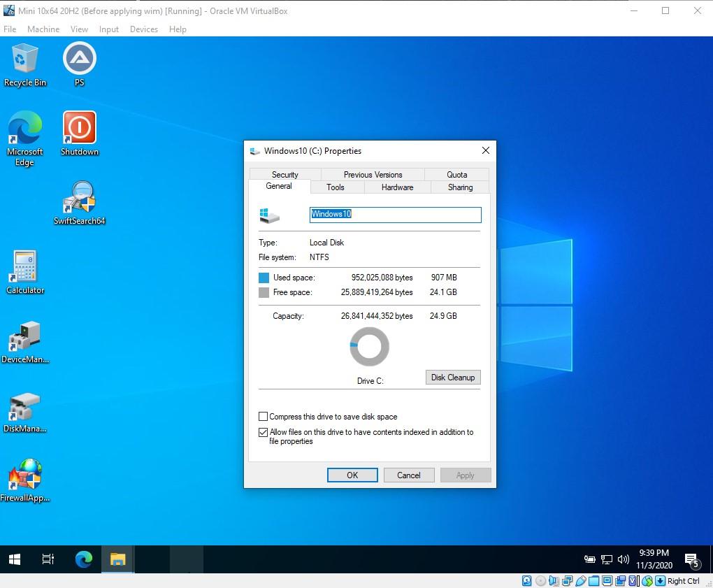Screen dimensions: 713x588
Task: Enable Compress this drive checkbox
Action: (263, 417)
